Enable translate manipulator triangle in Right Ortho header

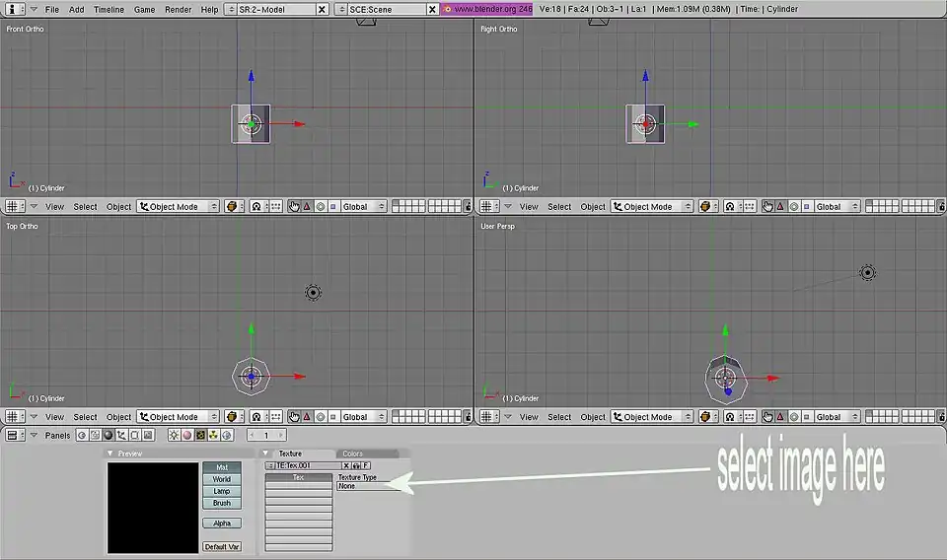(x=780, y=207)
